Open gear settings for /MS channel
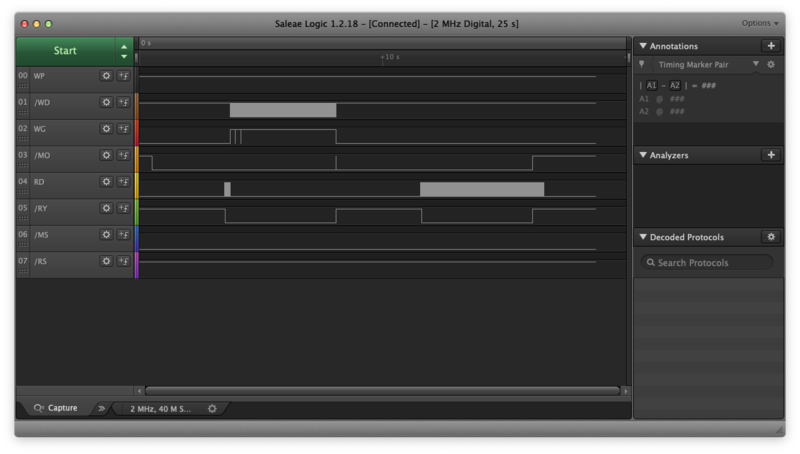 pyautogui.click(x=106, y=235)
